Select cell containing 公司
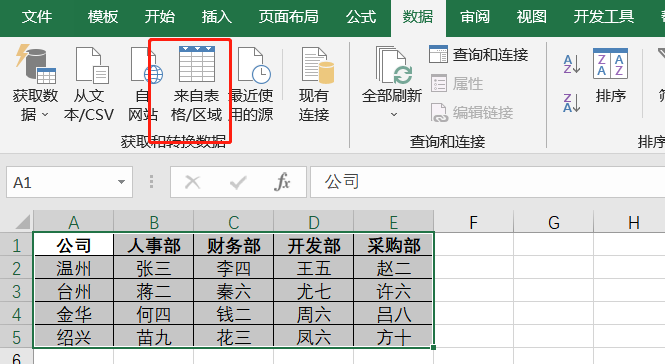 tap(73, 245)
